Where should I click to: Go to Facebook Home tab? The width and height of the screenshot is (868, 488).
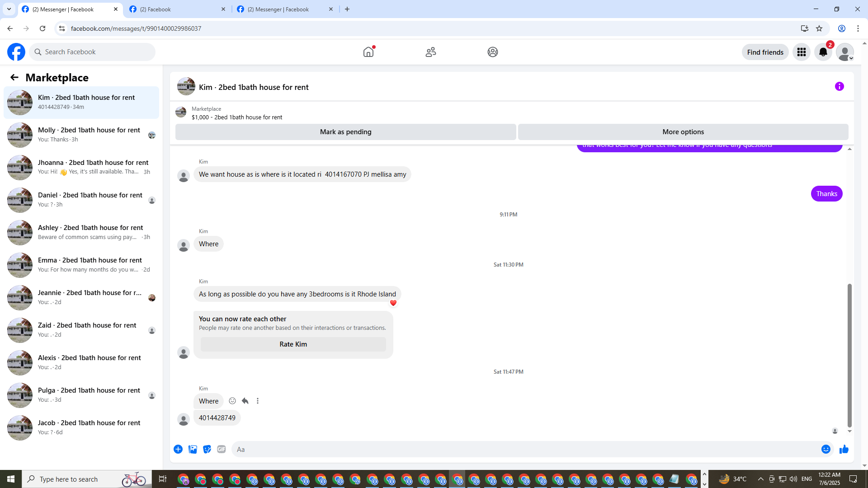click(x=368, y=52)
